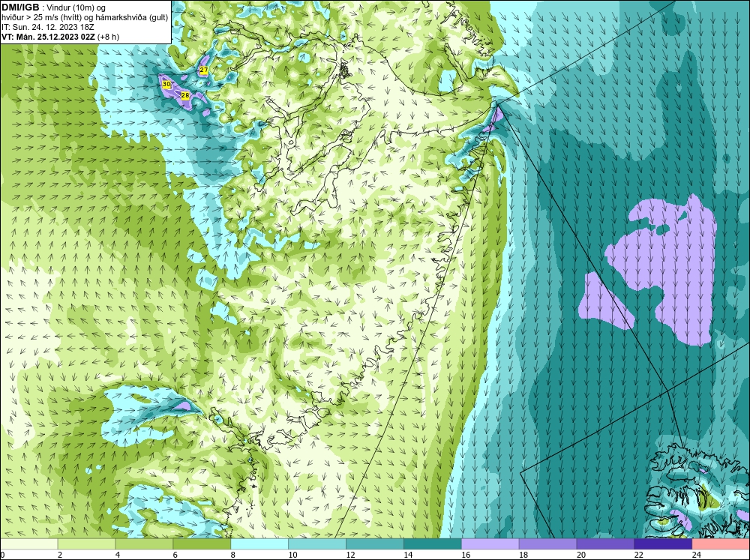The width and height of the screenshot is (750, 560).
Task: Select the 0–2 m/s pale yellow legend swatch
Action: 28,544
